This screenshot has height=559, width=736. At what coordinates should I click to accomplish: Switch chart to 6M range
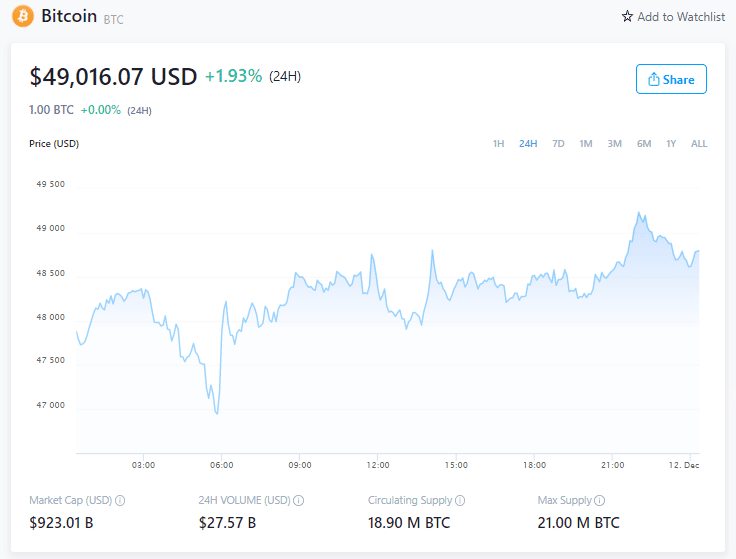[644, 144]
